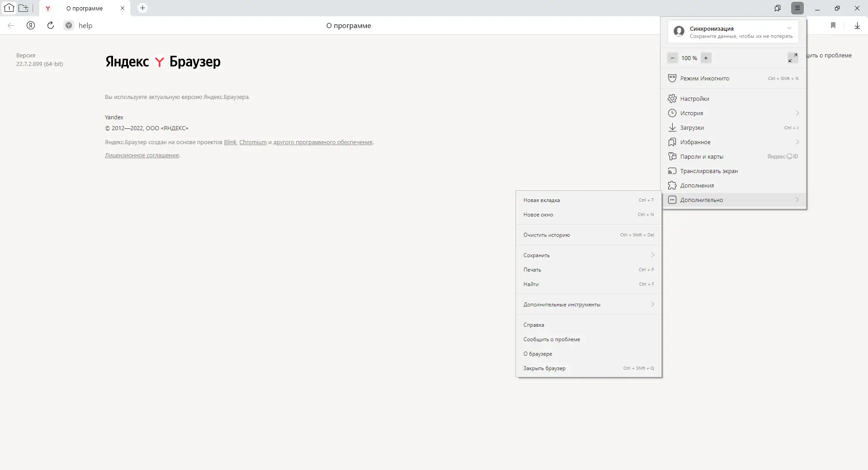868x470 pixels.
Task: Select Печать in the submenu
Action: pyautogui.click(x=589, y=270)
